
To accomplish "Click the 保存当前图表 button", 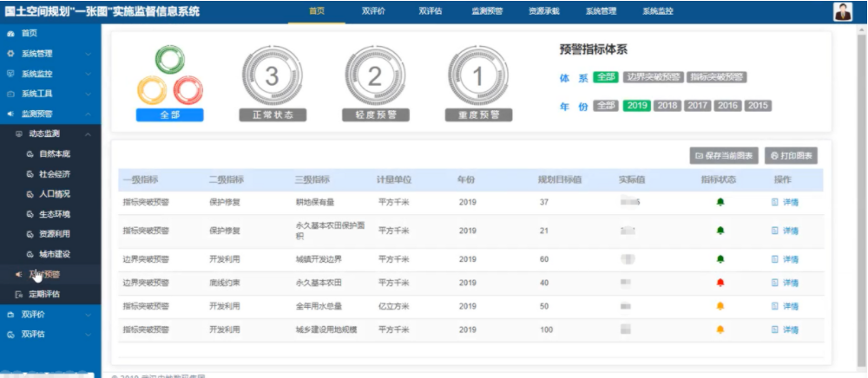I will point(724,156).
